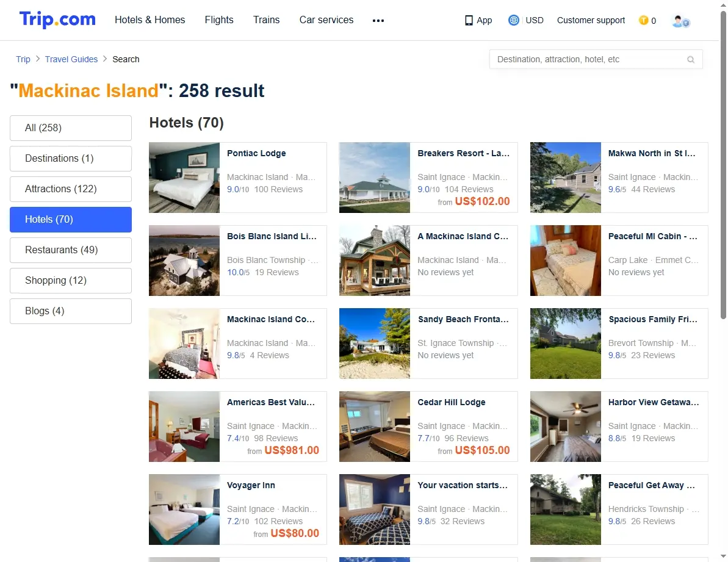The width and height of the screenshot is (728, 562).
Task: Open the App phone icon
Action: click(x=469, y=20)
